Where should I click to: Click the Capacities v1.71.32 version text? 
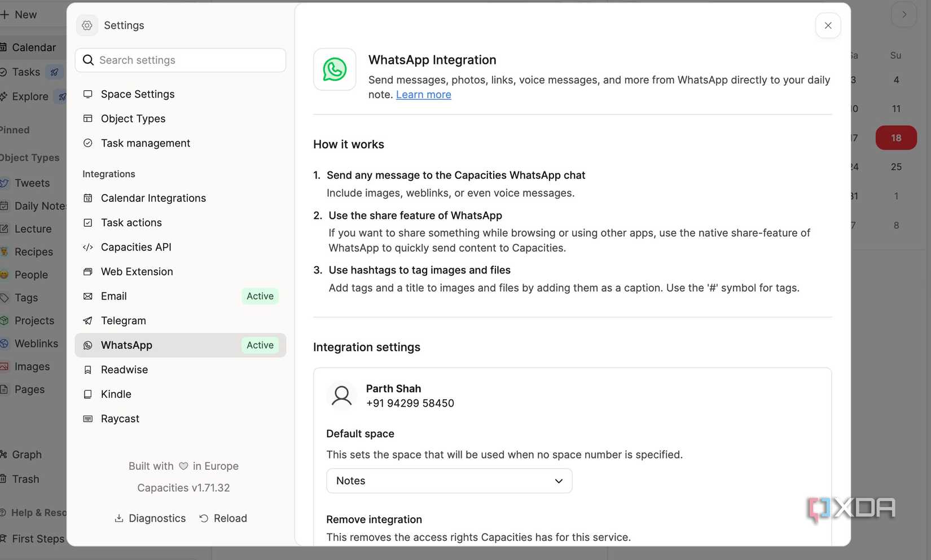183,488
